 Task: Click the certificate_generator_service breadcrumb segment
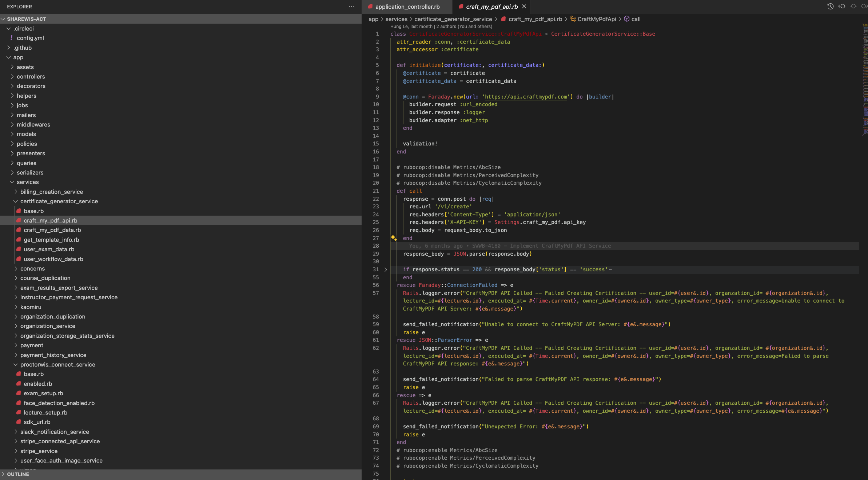tap(453, 19)
